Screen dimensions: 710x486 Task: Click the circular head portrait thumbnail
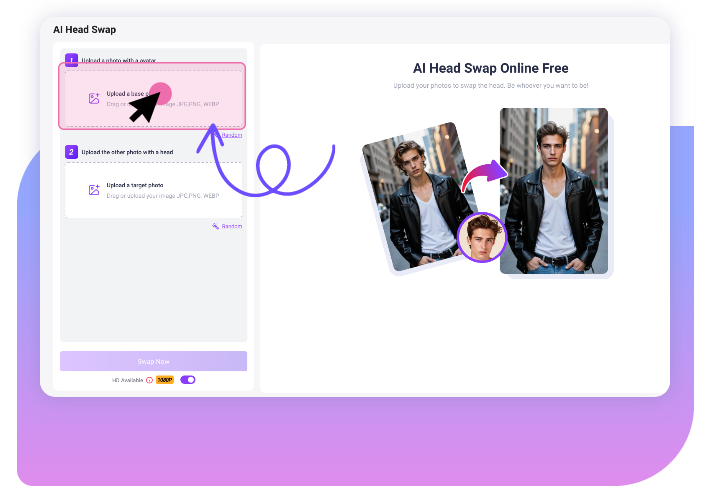[x=482, y=238]
